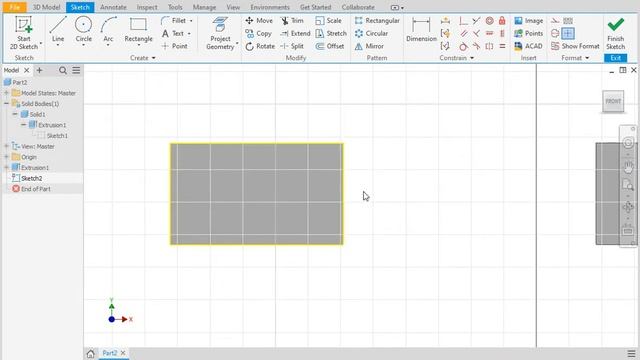
Task: Toggle Show Format
Action: (576, 46)
